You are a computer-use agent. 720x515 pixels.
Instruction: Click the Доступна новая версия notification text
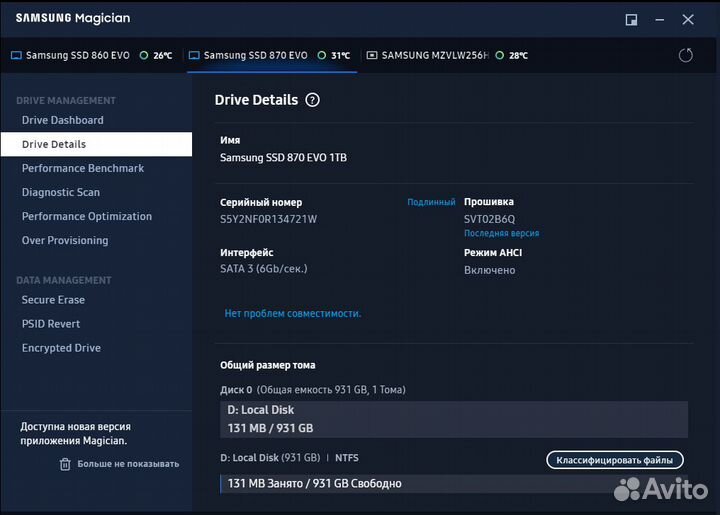click(x=75, y=434)
